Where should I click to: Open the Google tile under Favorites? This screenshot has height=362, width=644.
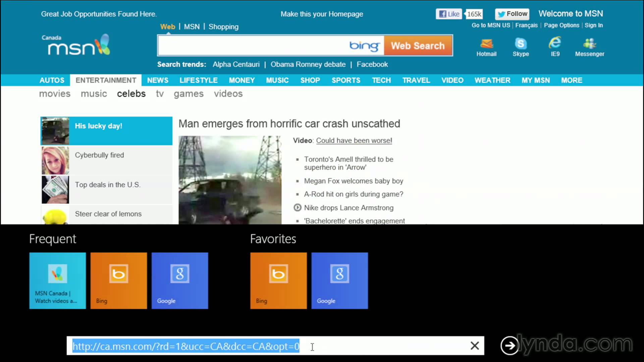339,281
